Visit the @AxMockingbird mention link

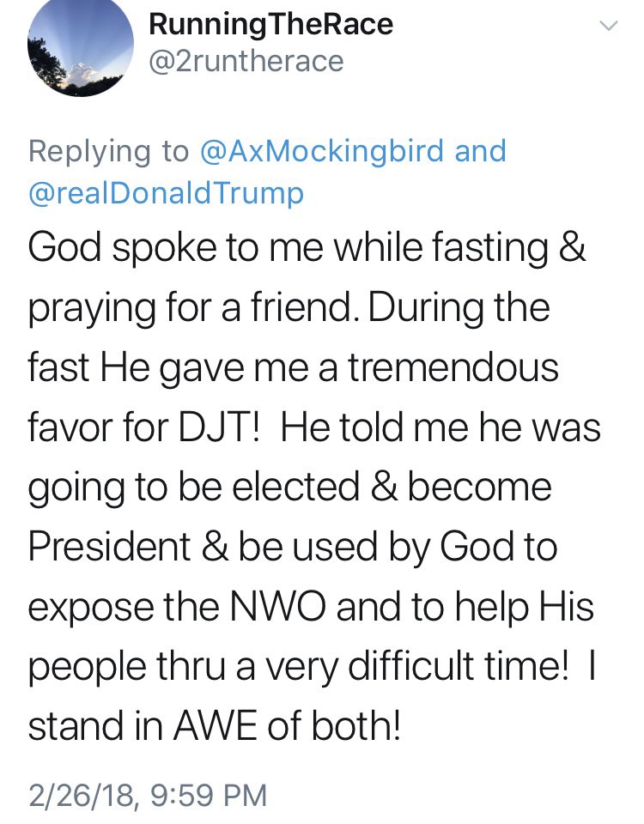coord(322,151)
